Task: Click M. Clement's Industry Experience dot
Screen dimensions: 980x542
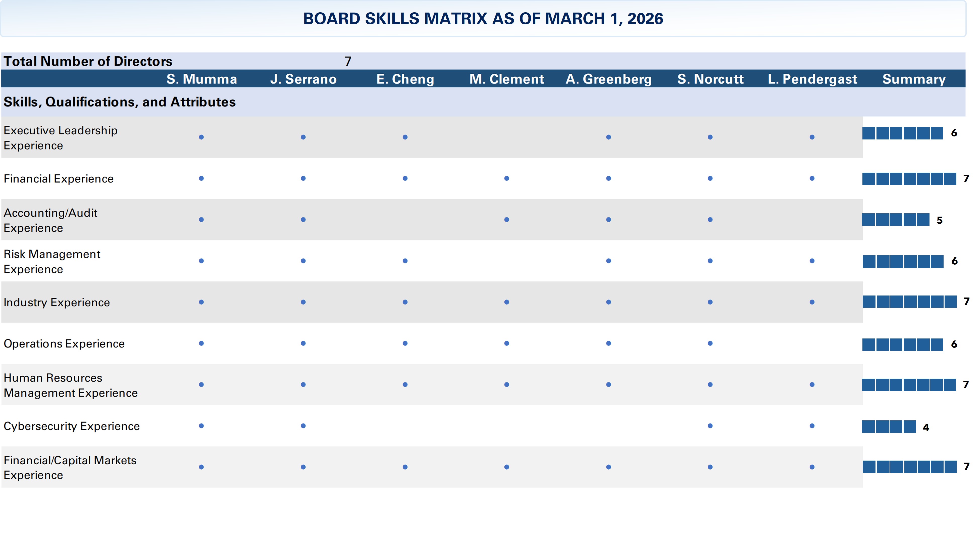Action: point(507,302)
